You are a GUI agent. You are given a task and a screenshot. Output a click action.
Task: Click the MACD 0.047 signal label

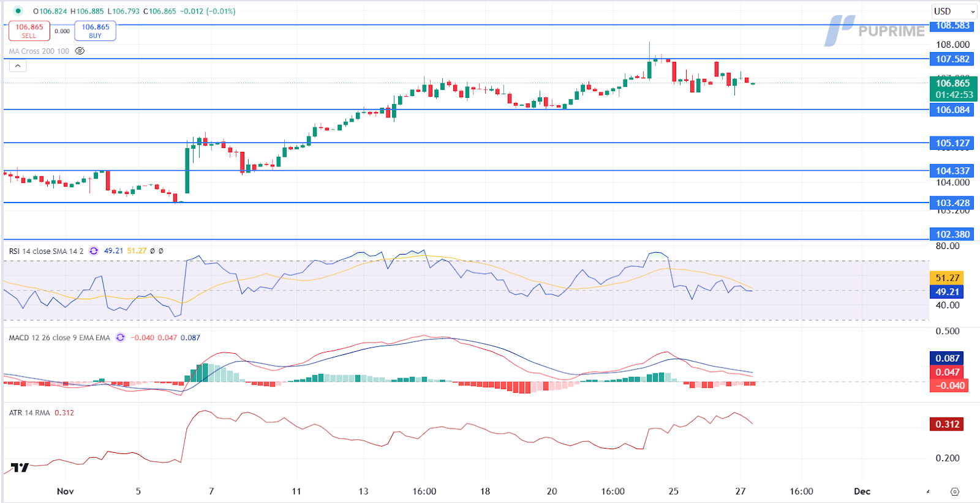click(x=947, y=372)
